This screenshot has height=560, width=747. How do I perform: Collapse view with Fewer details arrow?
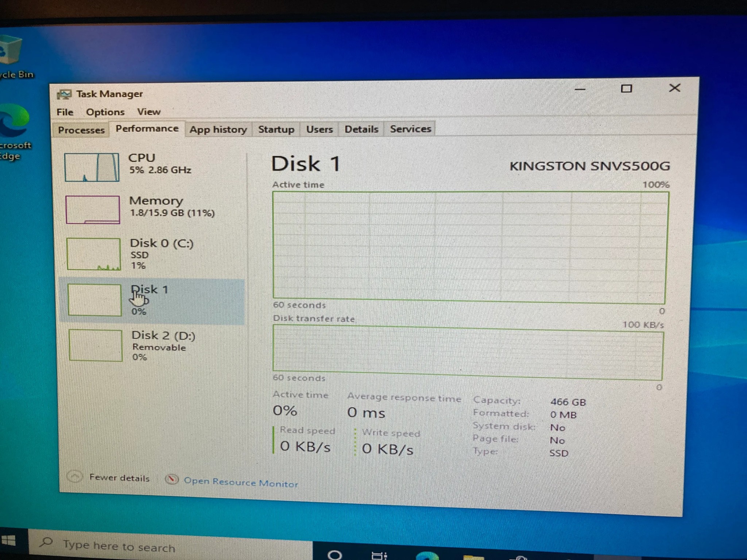tap(75, 477)
